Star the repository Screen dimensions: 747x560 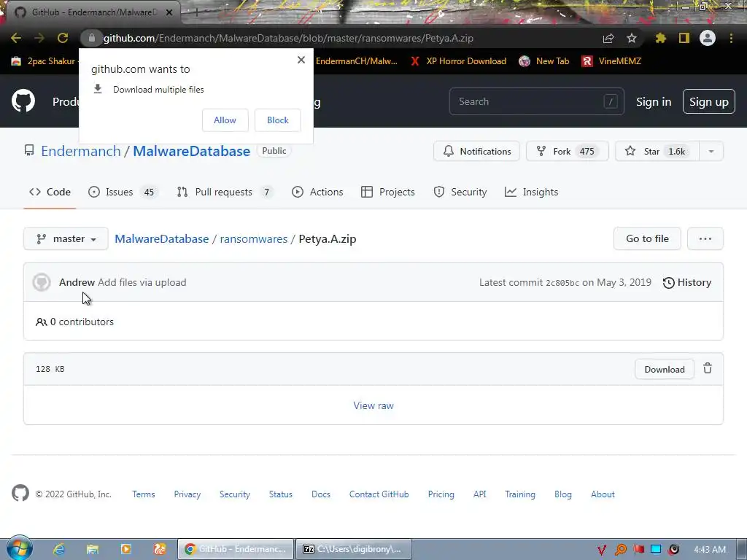[657, 152]
